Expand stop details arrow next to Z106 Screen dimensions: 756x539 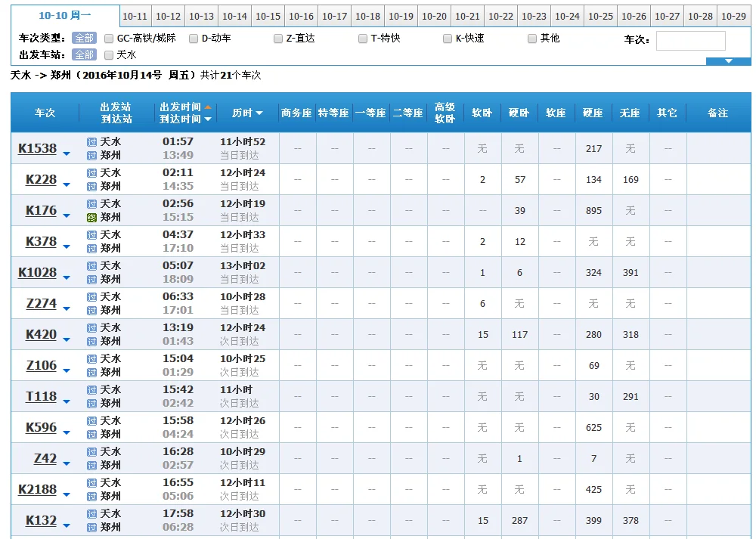pyautogui.click(x=67, y=371)
